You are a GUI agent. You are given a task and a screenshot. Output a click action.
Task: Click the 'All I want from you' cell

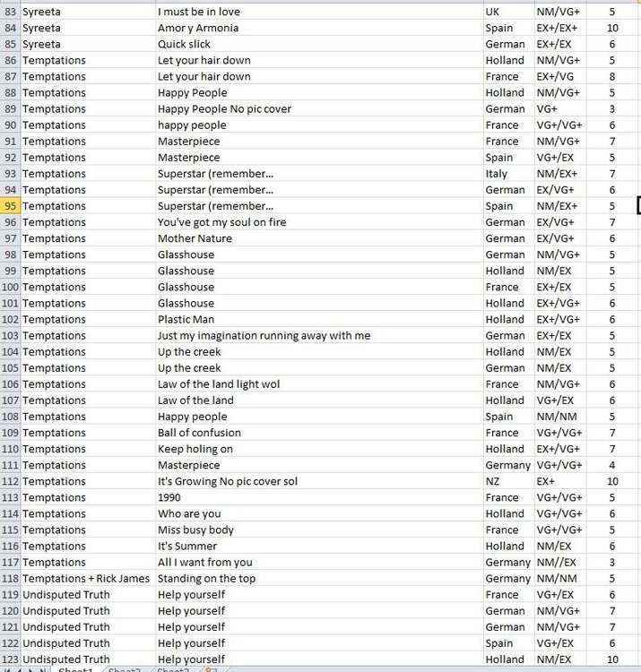pyautogui.click(x=318, y=563)
